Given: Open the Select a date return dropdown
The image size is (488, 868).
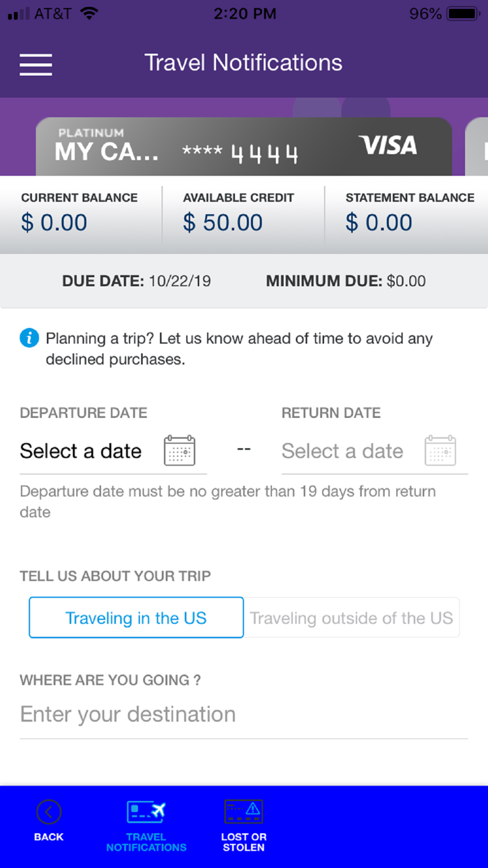Looking at the screenshot, I should pyautogui.click(x=342, y=451).
